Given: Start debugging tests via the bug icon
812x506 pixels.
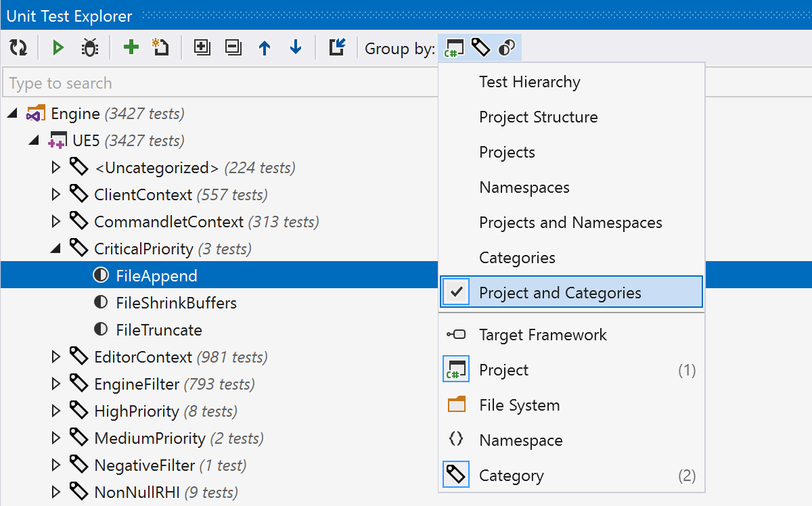Looking at the screenshot, I should click(89, 47).
